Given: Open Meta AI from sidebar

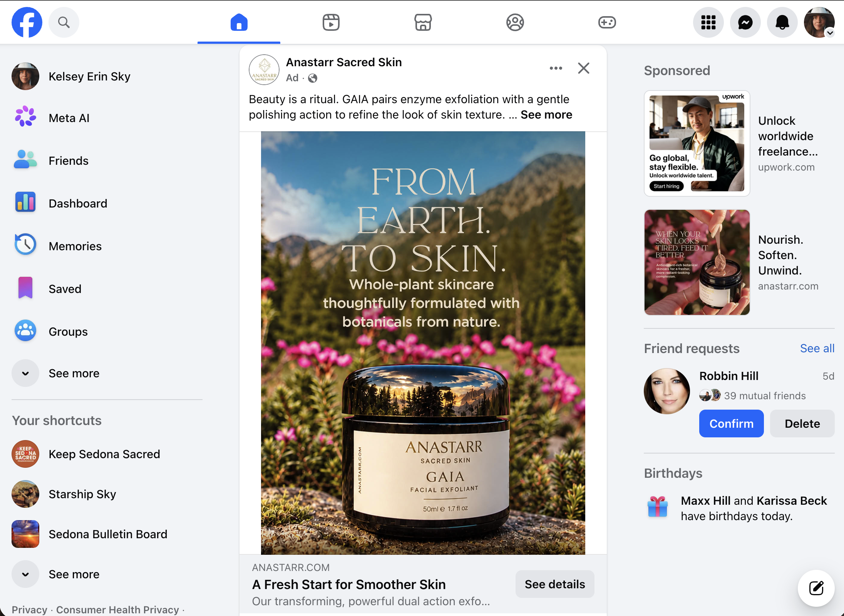Looking at the screenshot, I should pos(107,118).
